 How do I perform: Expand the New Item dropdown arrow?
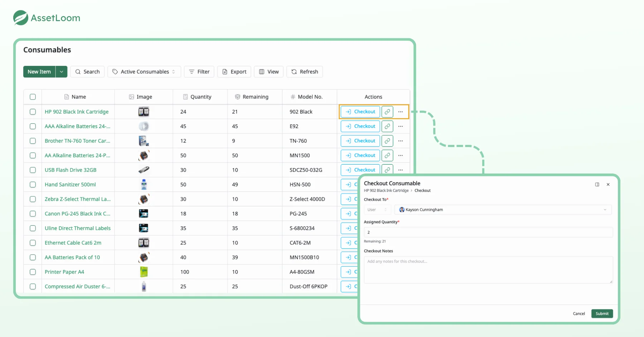[x=62, y=72]
